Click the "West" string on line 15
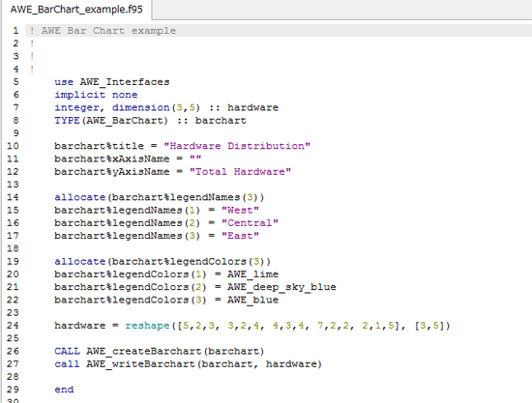Image resolution: width=532 pixels, height=403 pixels. click(x=240, y=210)
